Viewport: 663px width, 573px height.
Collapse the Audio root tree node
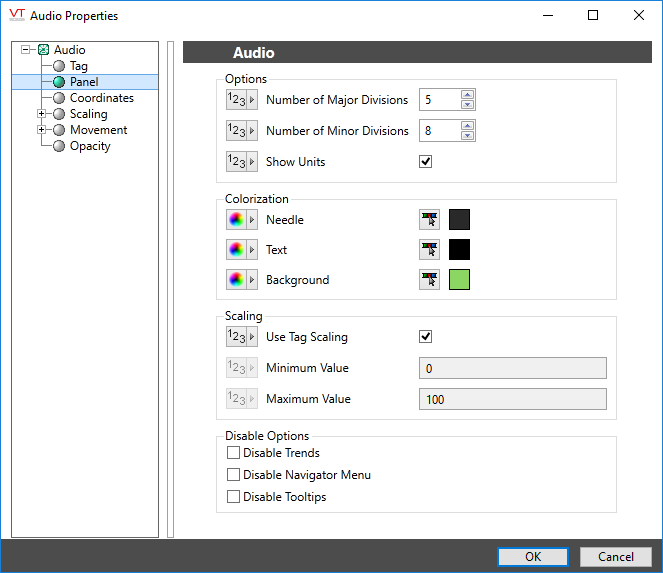26,50
